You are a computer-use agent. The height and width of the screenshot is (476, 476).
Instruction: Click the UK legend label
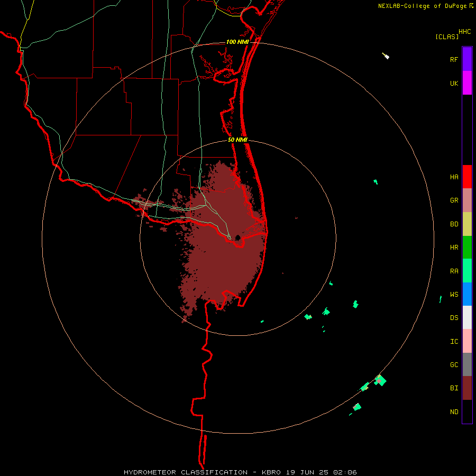tap(454, 83)
